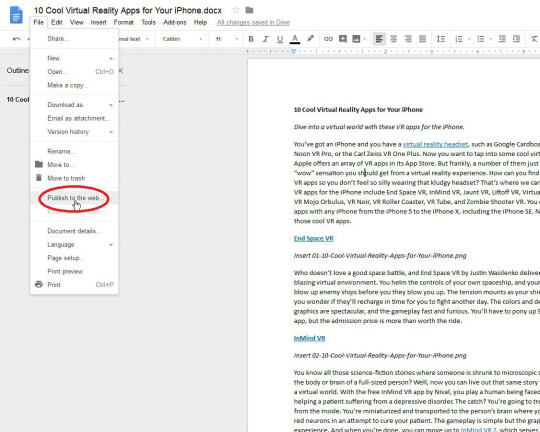This screenshot has height=432, width=540.
Task: Click the Print printer icon
Action: point(39,284)
